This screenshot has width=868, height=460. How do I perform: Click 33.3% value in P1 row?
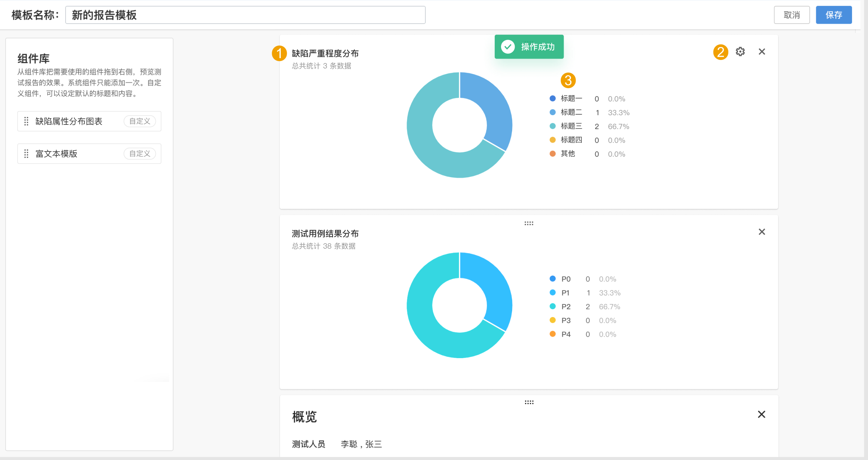(x=610, y=293)
